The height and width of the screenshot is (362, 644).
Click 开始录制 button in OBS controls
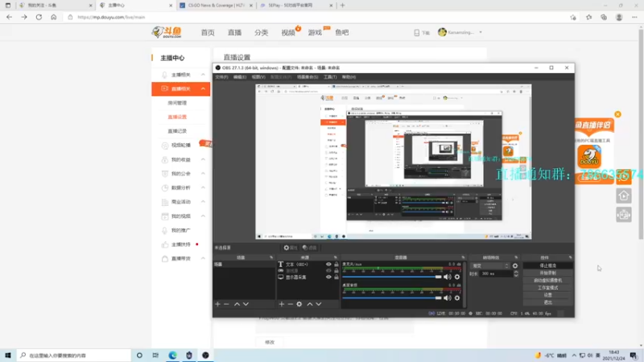pos(547,273)
